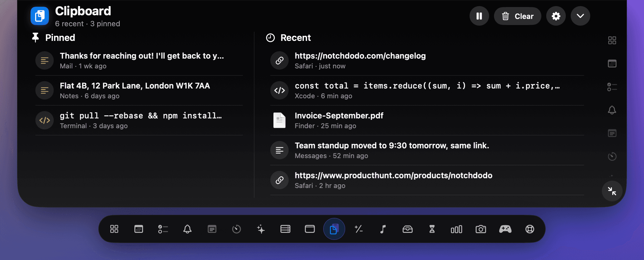Open the dashboard grid in the bottom dock
This screenshot has width=644, height=260.
click(114, 229)
